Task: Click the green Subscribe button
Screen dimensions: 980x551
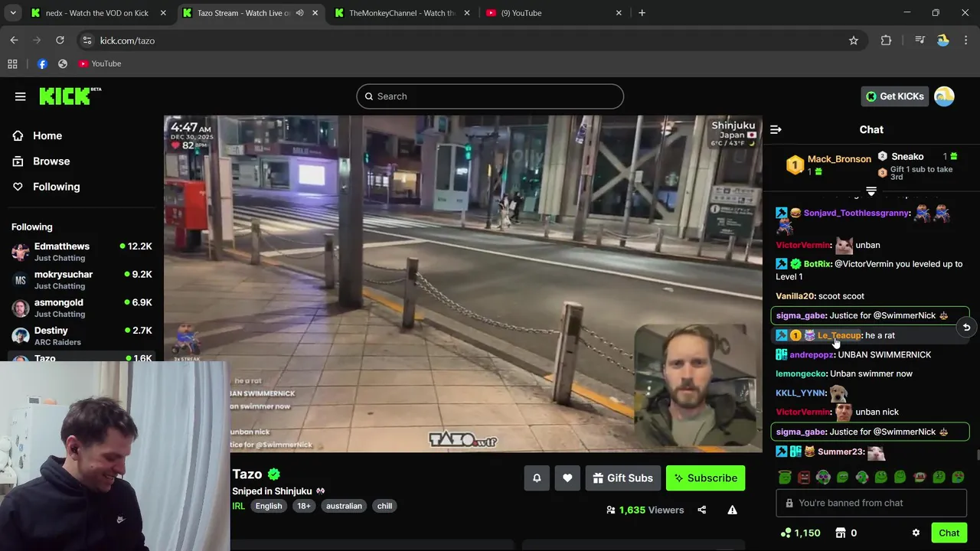Action: (705, 478)
